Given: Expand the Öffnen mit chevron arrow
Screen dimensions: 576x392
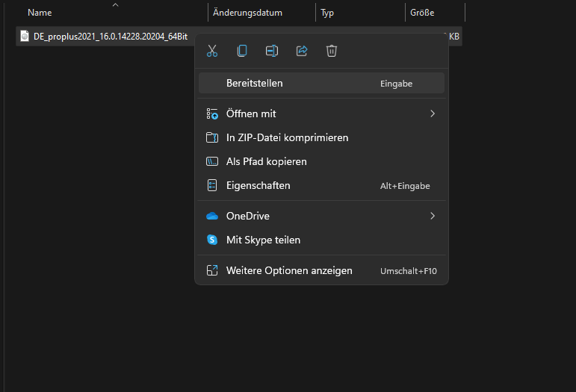Looking at the screenshot, I should click(433, 113).
